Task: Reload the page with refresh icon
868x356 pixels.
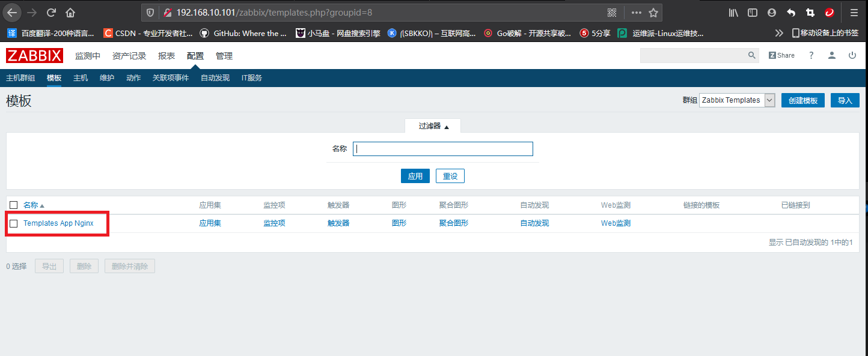Action: pos(51,12)
